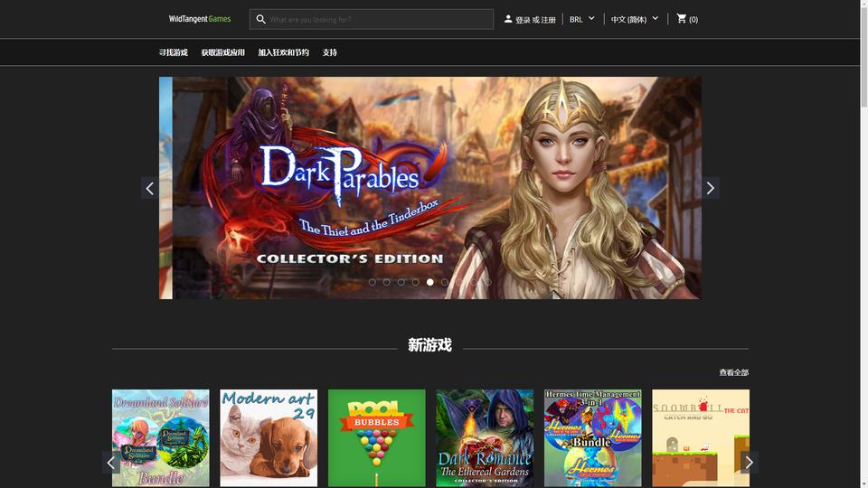
Task: Expand the BRL currency dropdown
Action: [x=581, y=19]
